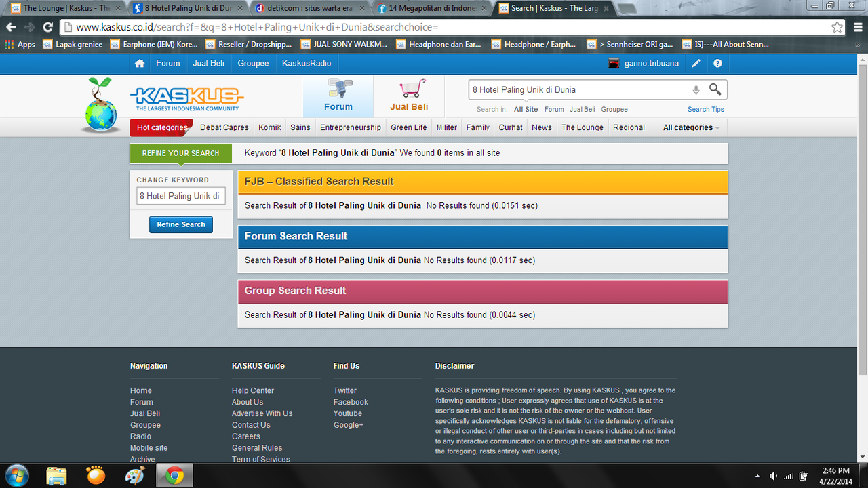
Task: Show hidden system tray icons arrow
Action: (x=757, y=476)
